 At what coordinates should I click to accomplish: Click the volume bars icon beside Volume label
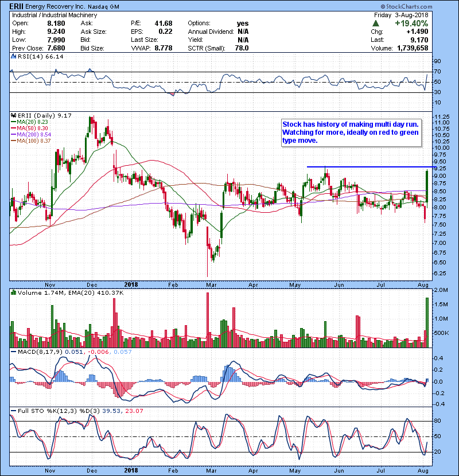[x=13, y=292]
